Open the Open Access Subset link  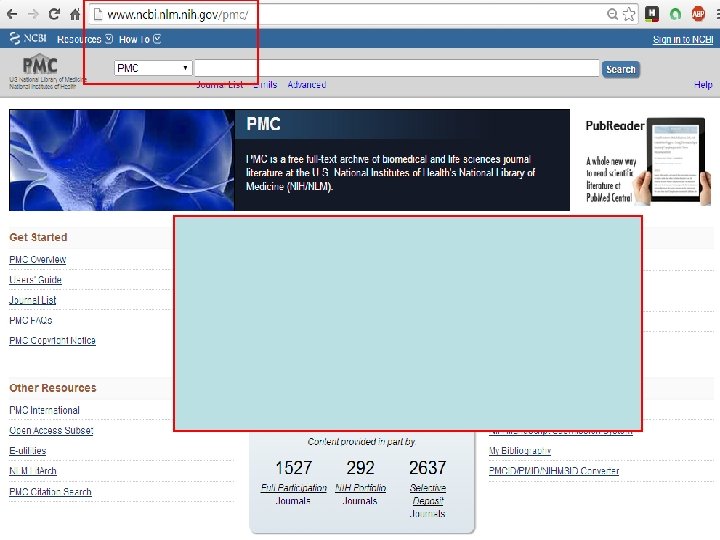pyautogui.click(x=51, y=431)
